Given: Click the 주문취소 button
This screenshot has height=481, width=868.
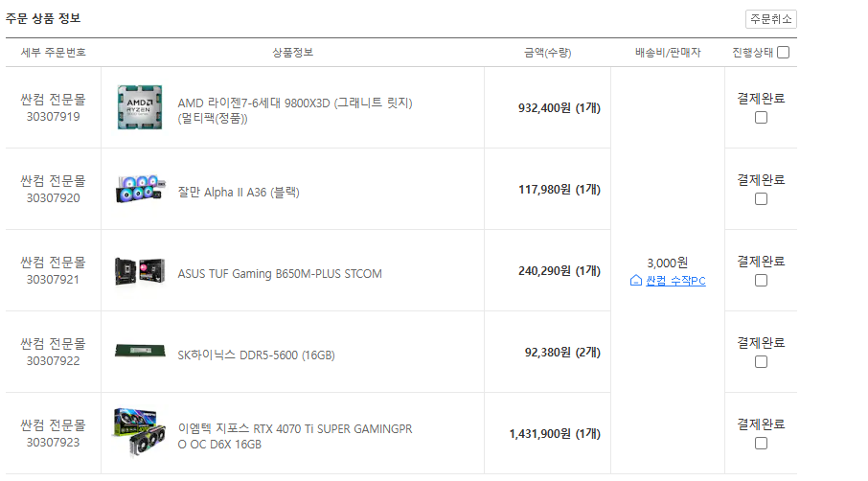Looking at the screenshot, I should click(770, 19).
